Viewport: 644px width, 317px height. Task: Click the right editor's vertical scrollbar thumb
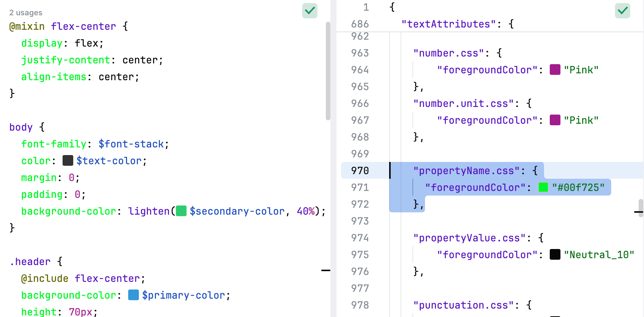coord(641,205)
